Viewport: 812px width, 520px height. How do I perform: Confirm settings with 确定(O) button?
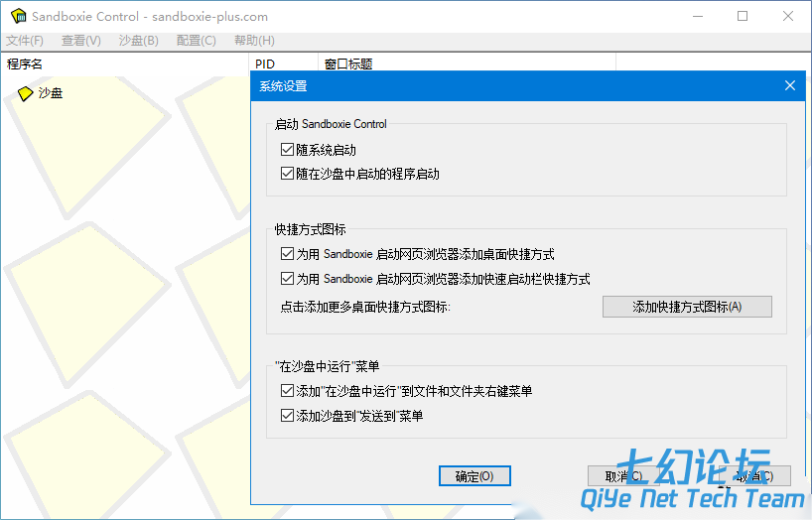[474, 476]
